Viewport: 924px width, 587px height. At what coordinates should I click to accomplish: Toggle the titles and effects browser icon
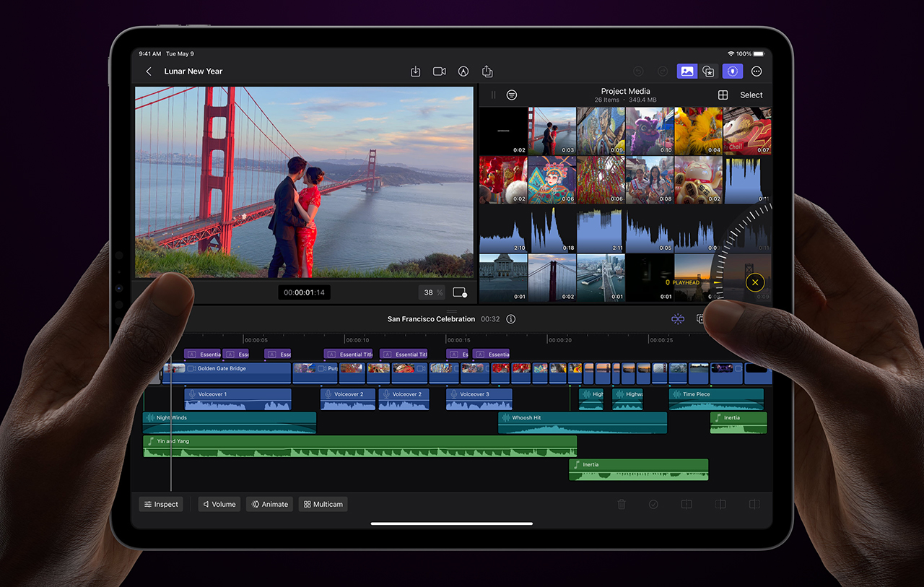[708, 71]
